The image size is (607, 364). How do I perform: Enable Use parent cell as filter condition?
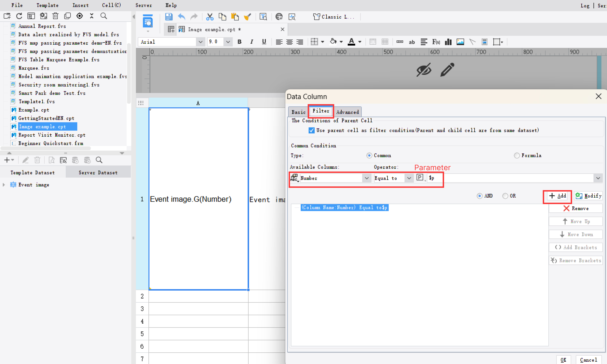311,130
